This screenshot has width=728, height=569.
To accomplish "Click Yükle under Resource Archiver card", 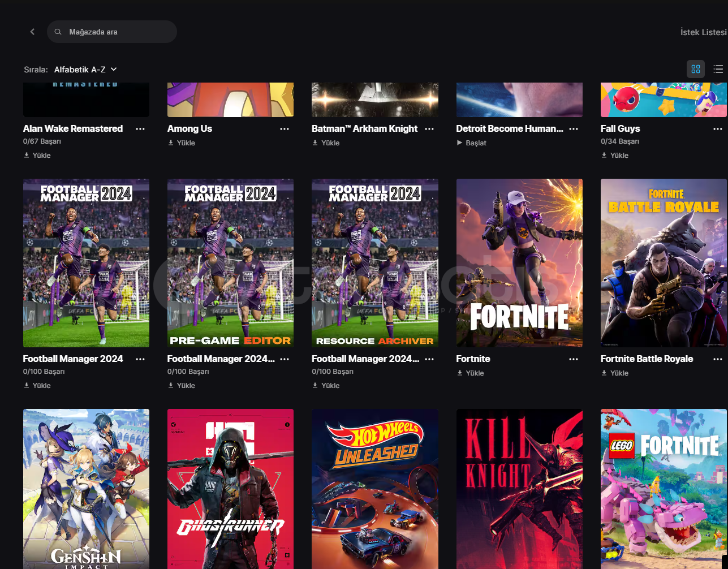I will pyautogui.click(x=326, y=385).
